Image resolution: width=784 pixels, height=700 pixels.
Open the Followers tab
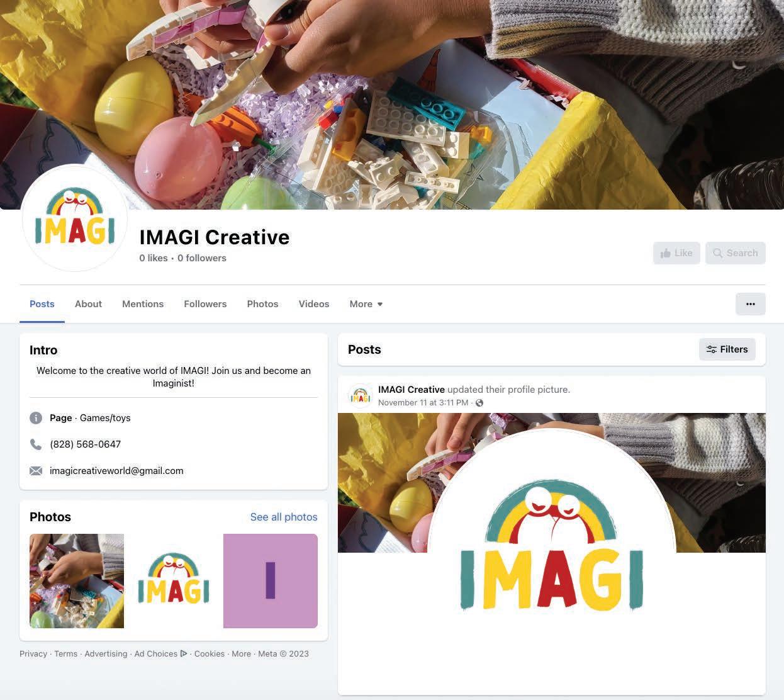coord(205,304)
